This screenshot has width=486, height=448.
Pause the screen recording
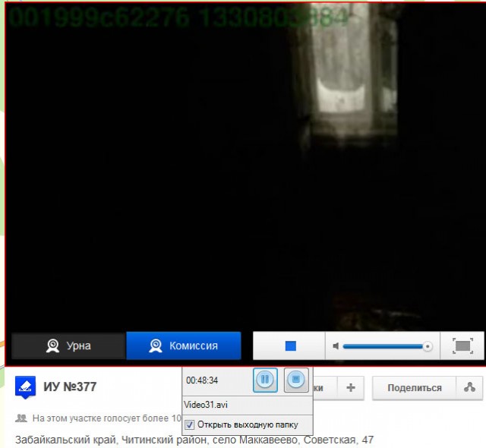265,380
